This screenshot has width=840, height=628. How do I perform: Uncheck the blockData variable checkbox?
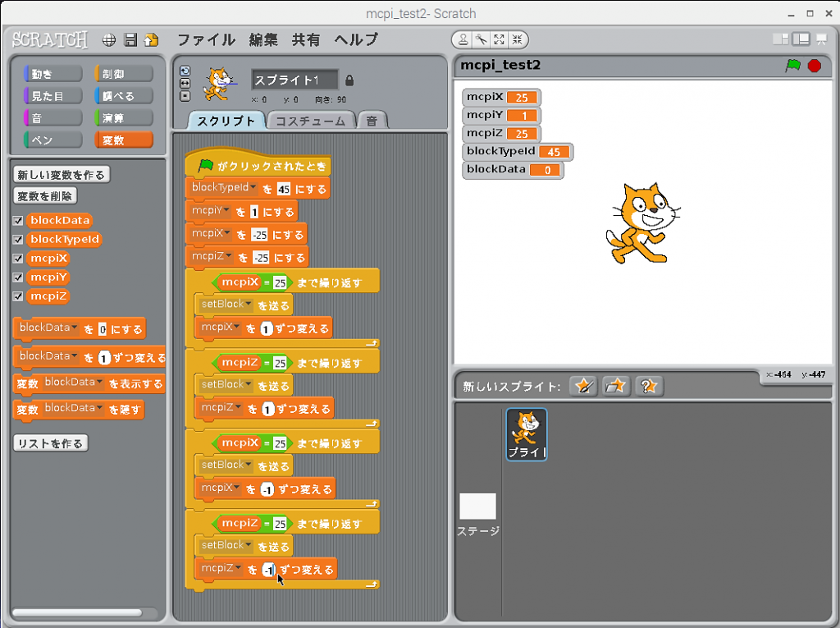click(18, 220)
